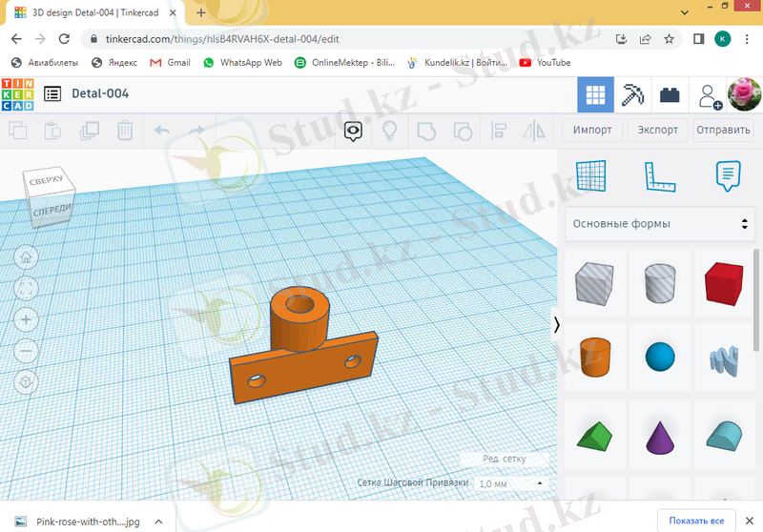The height and width of the screenshot is (532, 763).
Task: Select the Ruler tool
Action: click(x=660, y=175)
